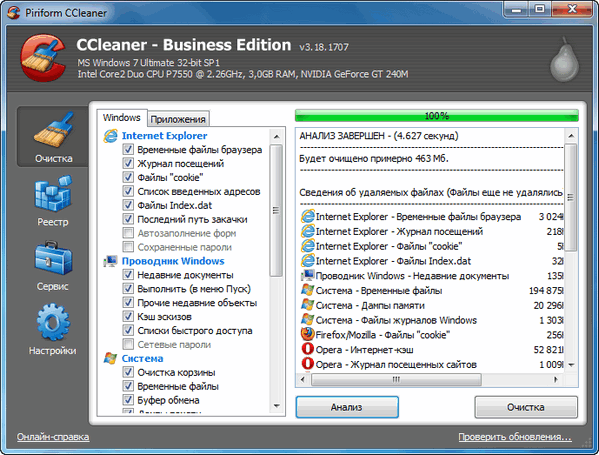Click the Internet Explorer group icon in checklist

(110, 136)
